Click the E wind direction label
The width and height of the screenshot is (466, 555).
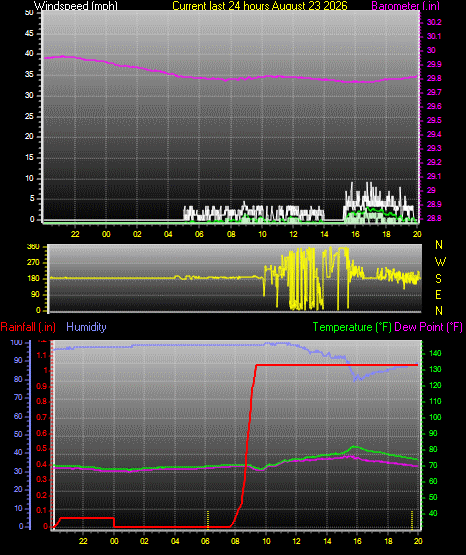pos(438,295)
